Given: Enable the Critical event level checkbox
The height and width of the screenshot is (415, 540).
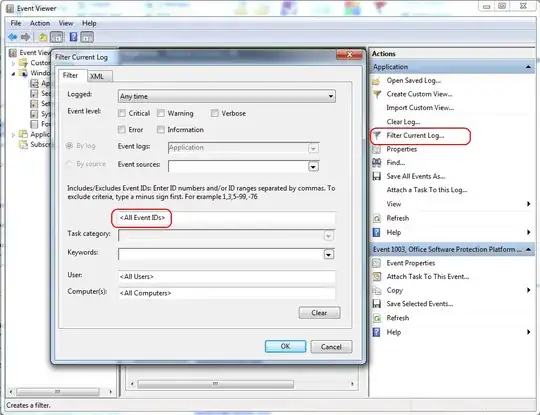Looking at the screenshot, I should click(122, 113).
